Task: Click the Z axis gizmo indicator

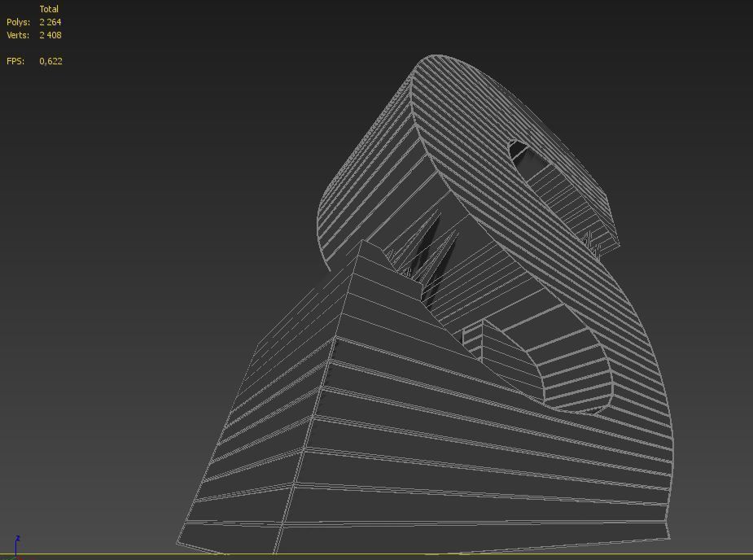Action: [17, 546]
